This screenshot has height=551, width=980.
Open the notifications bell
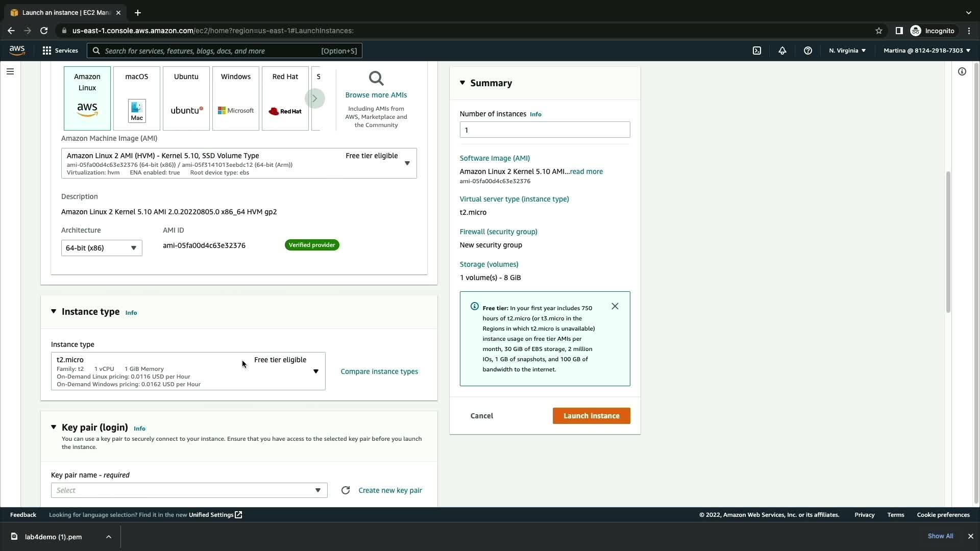(x=782, y=51)
